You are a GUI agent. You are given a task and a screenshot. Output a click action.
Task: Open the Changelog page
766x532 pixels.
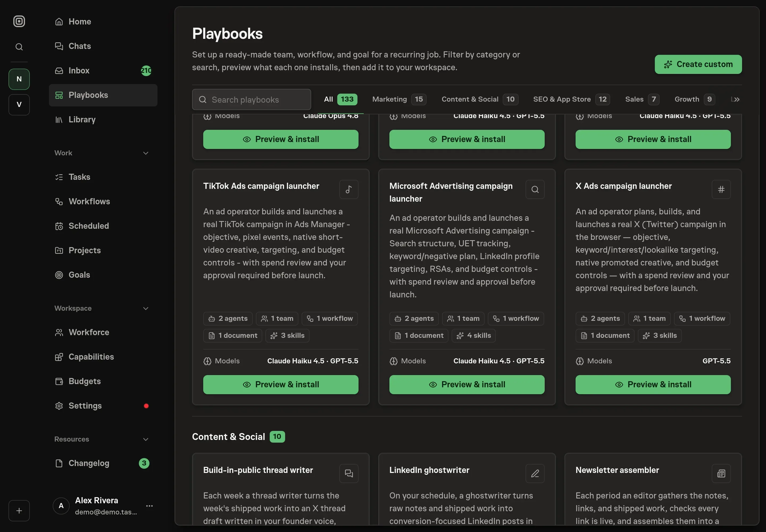(x=103, y=463)
